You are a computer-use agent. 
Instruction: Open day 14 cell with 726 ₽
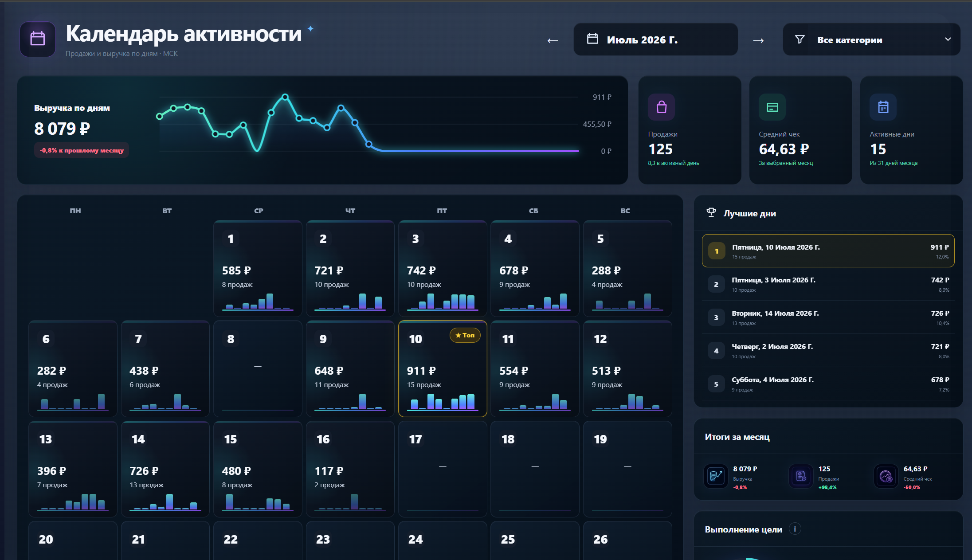tap(165, 469)
